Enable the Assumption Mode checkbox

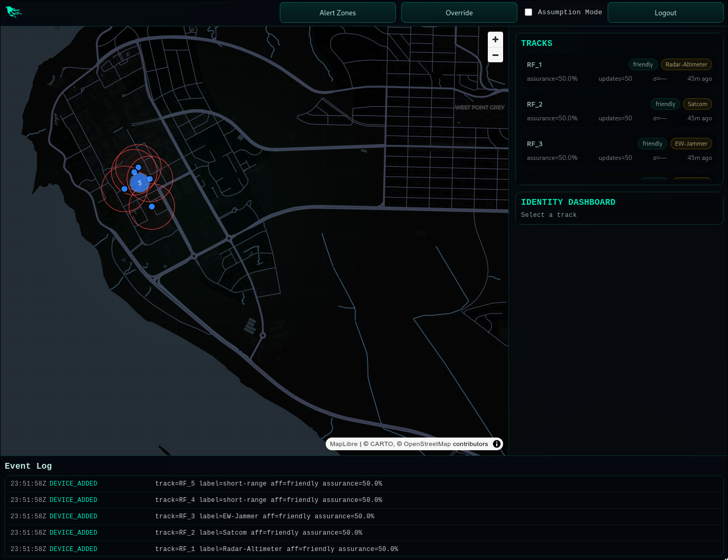point(528,12)
